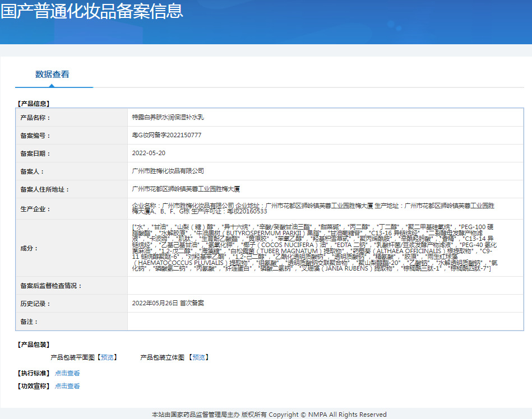
Task: Open the 数据查看 tab
Action: [52, 75]
